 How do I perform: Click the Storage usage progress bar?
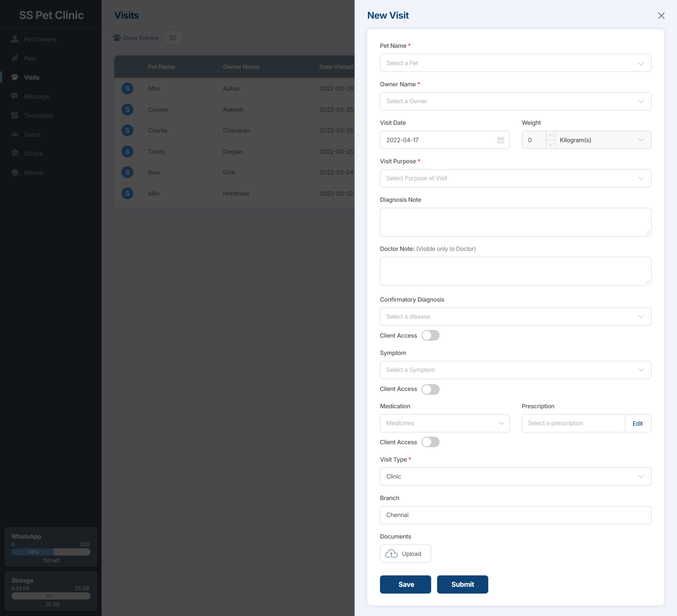[51, 596]
